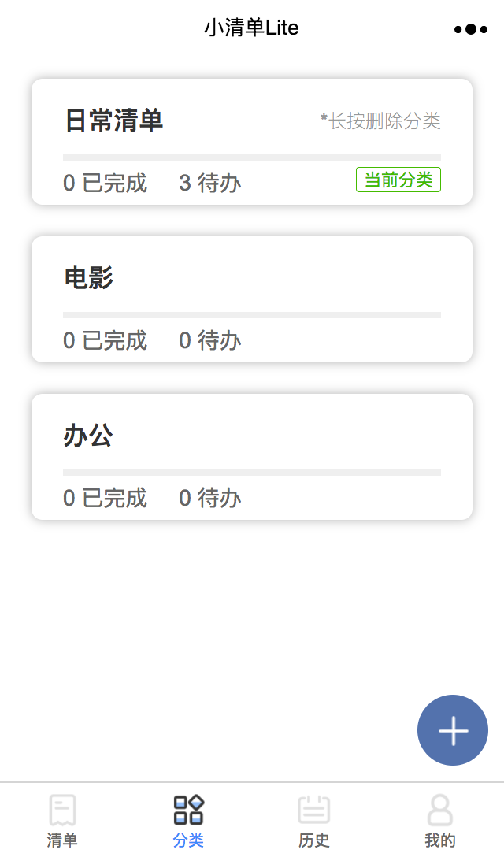Viewport: 504px width, 857px height.
Task: Click the 长按删除分类 hint text
Action: (380, 121)
